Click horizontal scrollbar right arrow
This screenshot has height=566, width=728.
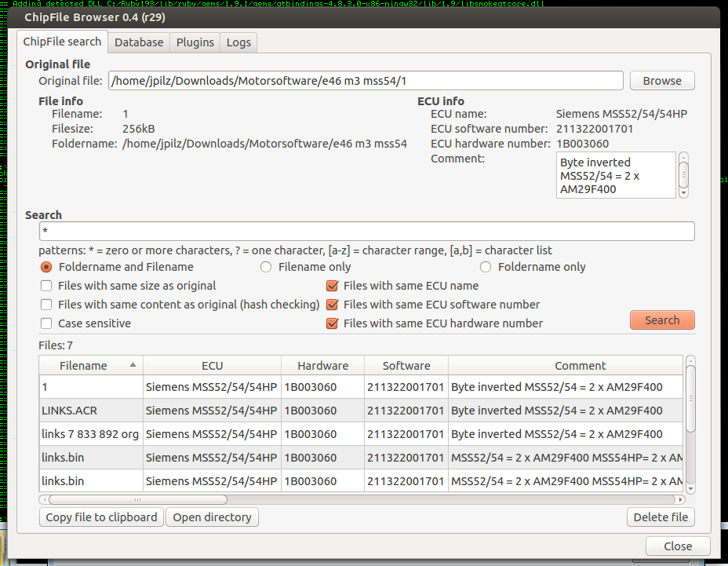click(x=681, y=499)
